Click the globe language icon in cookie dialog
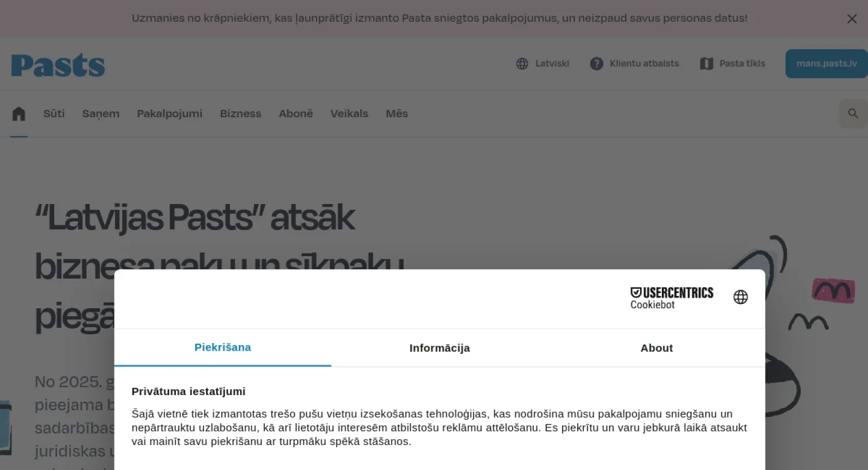 point(741,297)
